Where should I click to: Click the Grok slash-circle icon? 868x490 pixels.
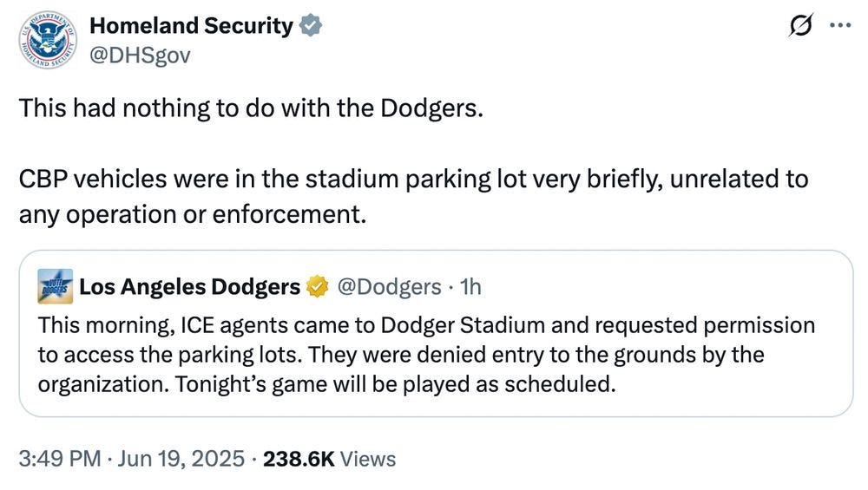801,25
